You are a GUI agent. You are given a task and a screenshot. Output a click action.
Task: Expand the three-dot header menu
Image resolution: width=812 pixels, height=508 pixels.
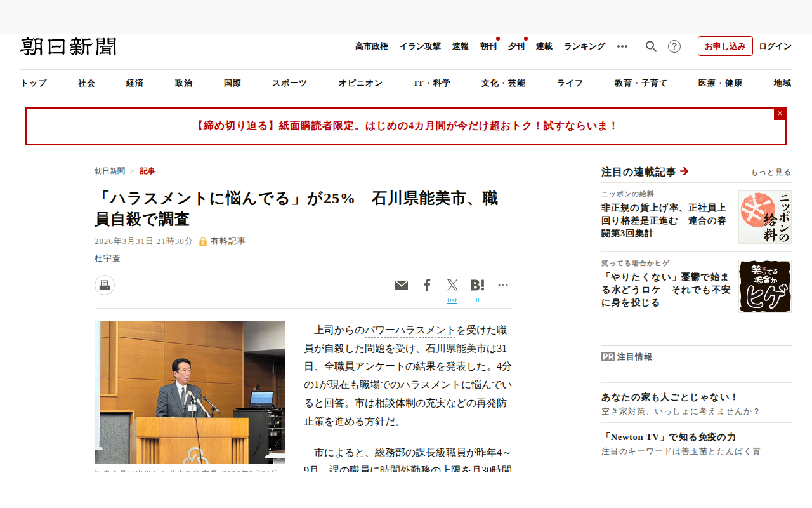click(622, 46)
